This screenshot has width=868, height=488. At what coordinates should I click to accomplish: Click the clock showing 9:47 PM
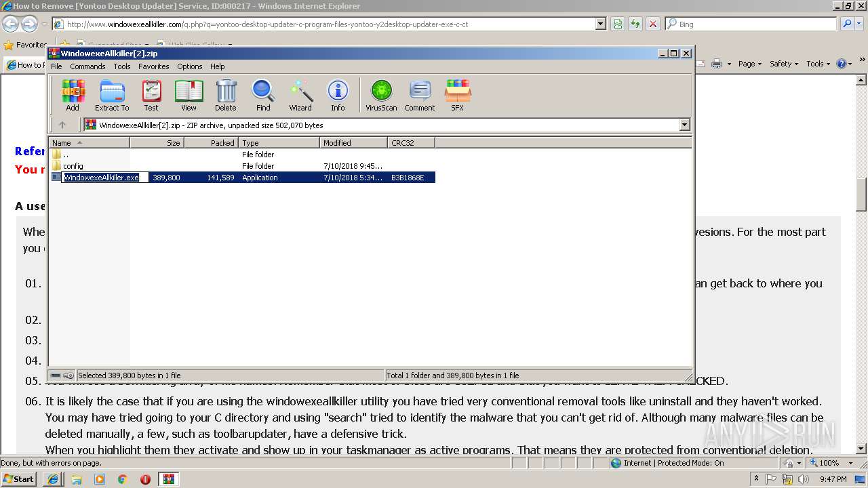(833, 479)
